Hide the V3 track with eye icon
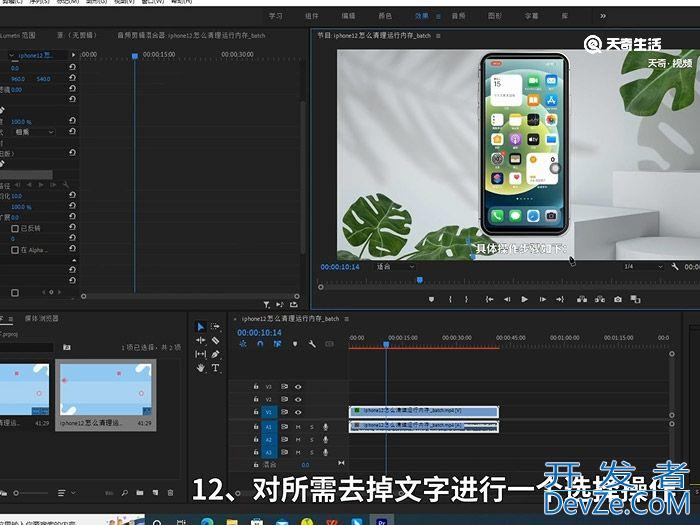 coord(298,387)
